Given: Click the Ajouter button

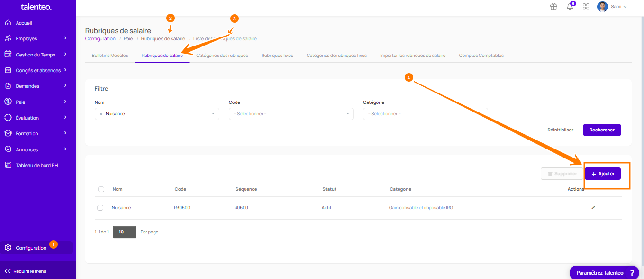Looking at the screenshot, I should (x=602, y=174).
